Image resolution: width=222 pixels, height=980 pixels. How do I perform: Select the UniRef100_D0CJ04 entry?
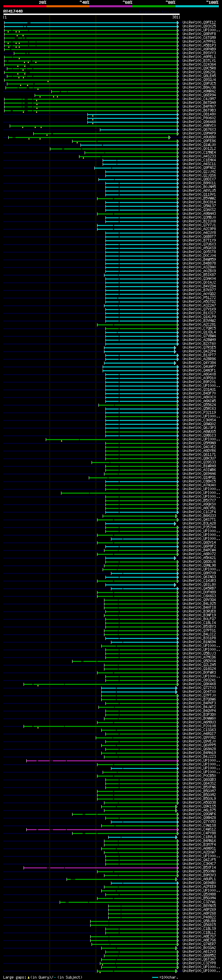point(199,256)
